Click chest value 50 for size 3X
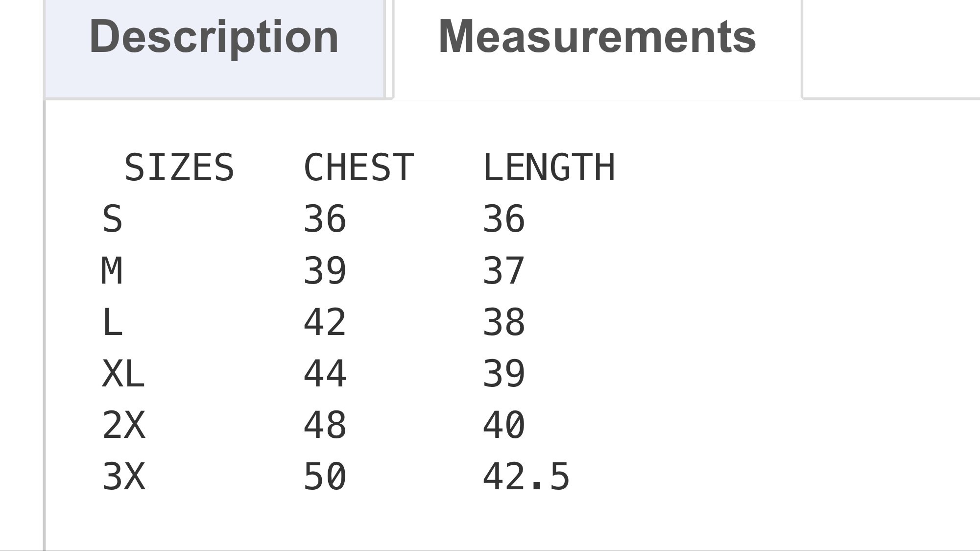 (x=325, y=477)
